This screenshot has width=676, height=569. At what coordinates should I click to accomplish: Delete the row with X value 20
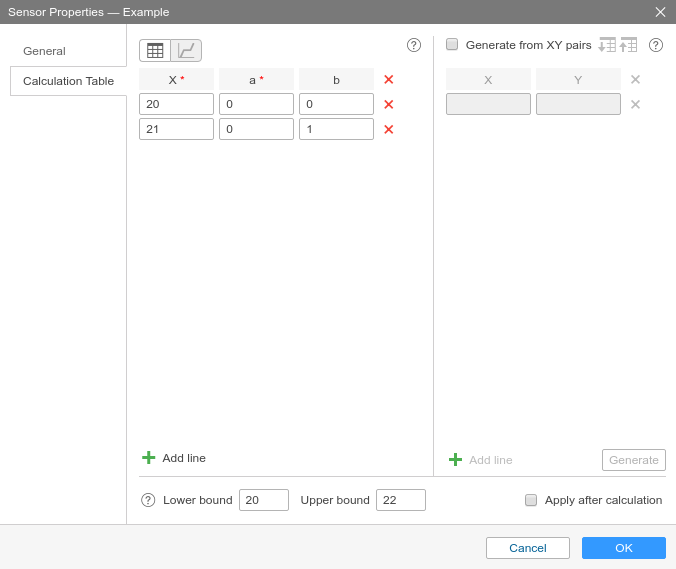(389, 104)
